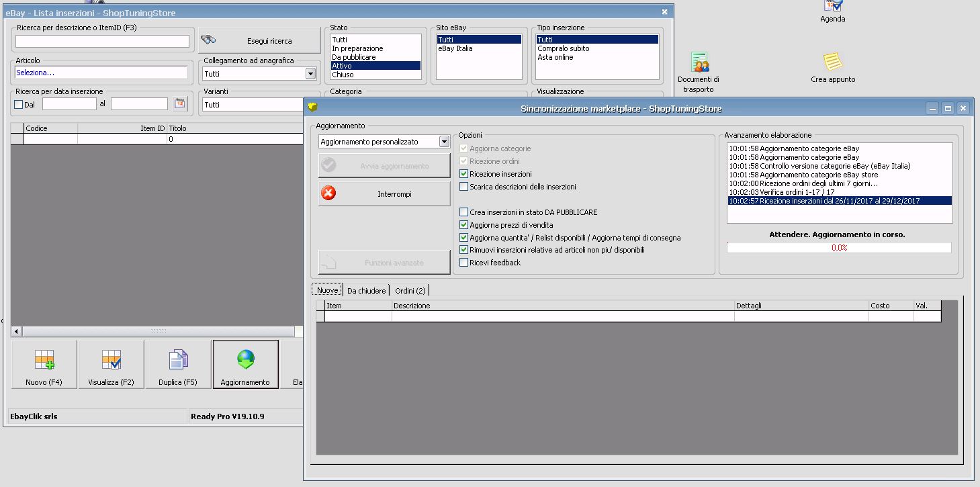Open the Ordini (2) tab
This screenshot has width=980, height=487.
click(x=410, y=291)
